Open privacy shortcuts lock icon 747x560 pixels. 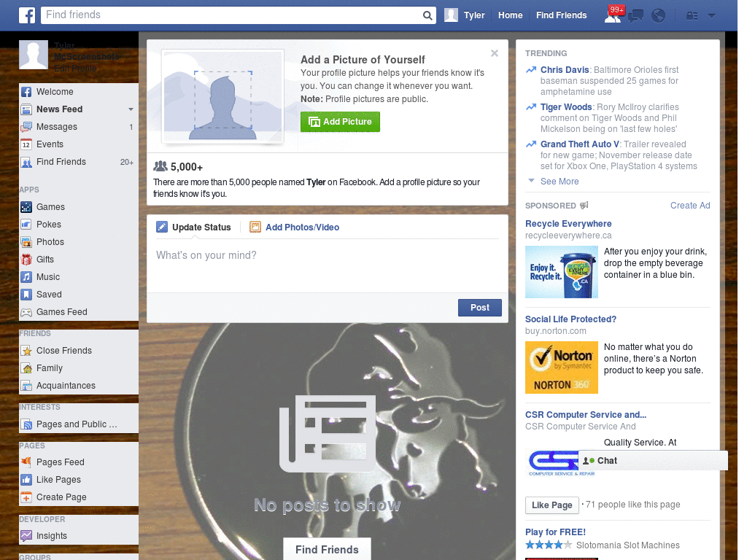(x=692, y=16)
